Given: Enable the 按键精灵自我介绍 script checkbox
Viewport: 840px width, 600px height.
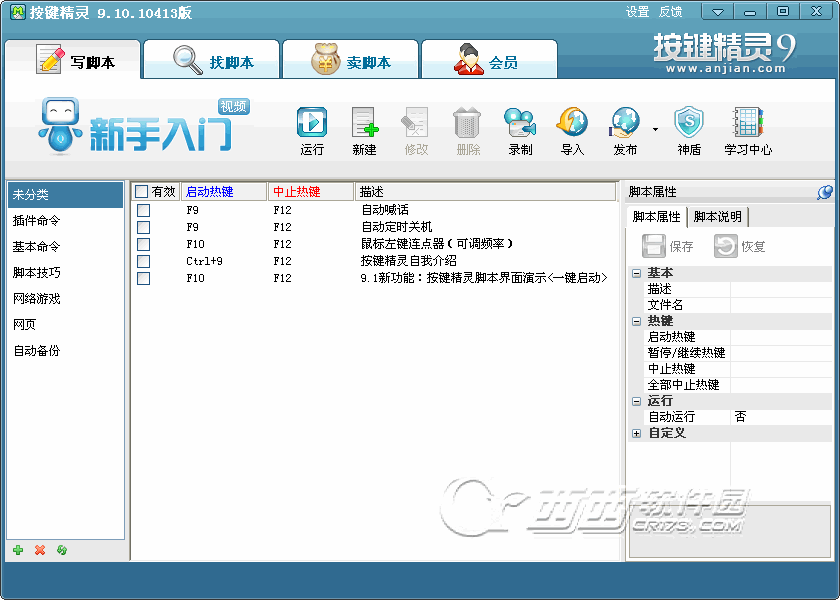Looking at the screenshot, I should coord(143,261).
